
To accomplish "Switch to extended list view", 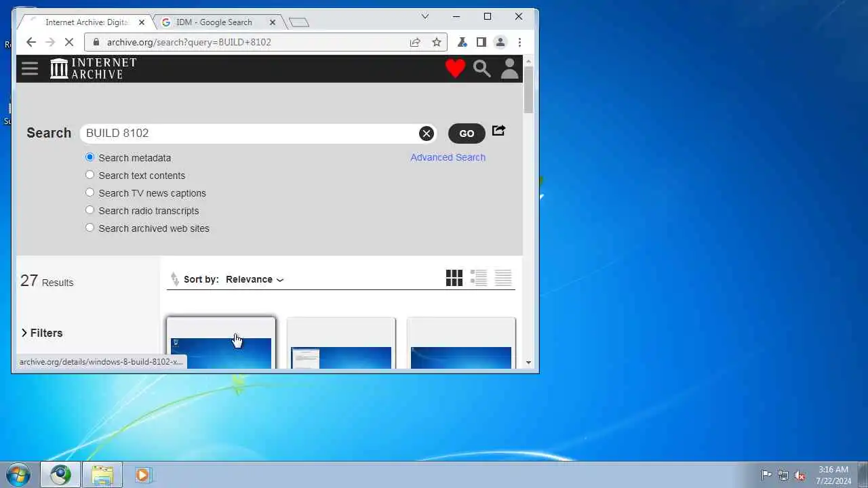I will coord(479,278).
